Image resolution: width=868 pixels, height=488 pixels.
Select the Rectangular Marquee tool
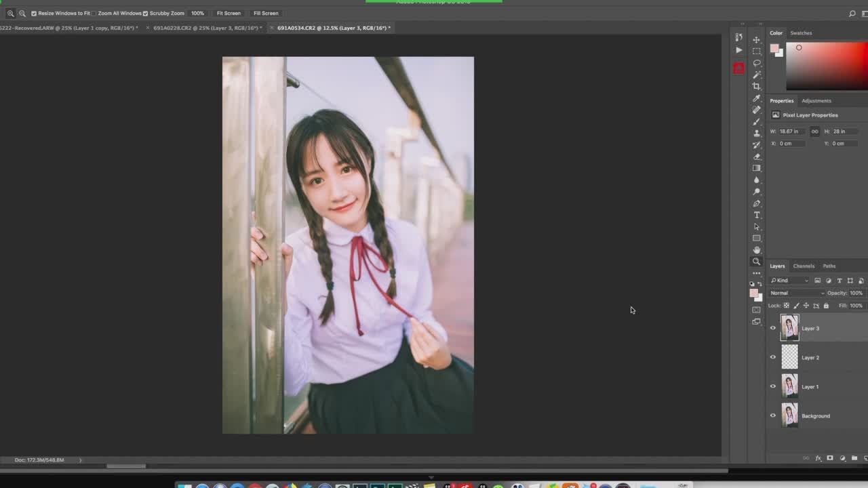[757, 52]
